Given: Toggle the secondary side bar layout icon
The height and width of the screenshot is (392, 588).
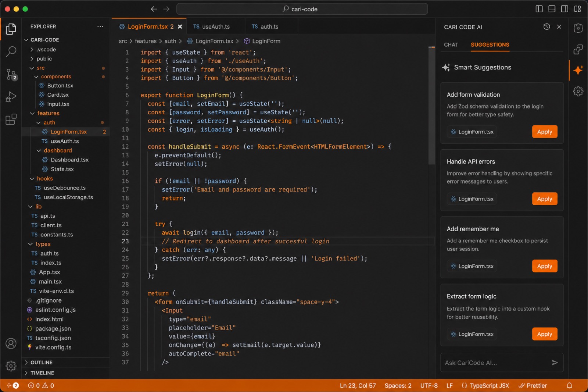Looking at the screenshot, I should click(565, 9).
